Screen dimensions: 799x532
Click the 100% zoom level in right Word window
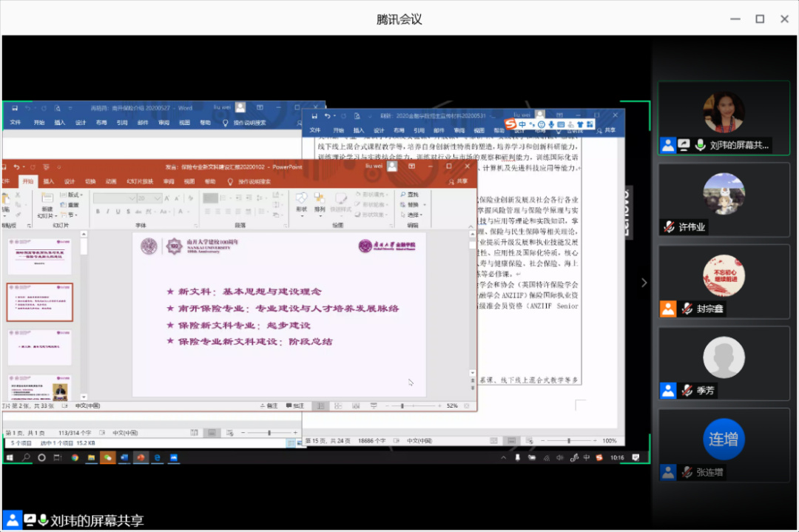[x=610, y=441]
